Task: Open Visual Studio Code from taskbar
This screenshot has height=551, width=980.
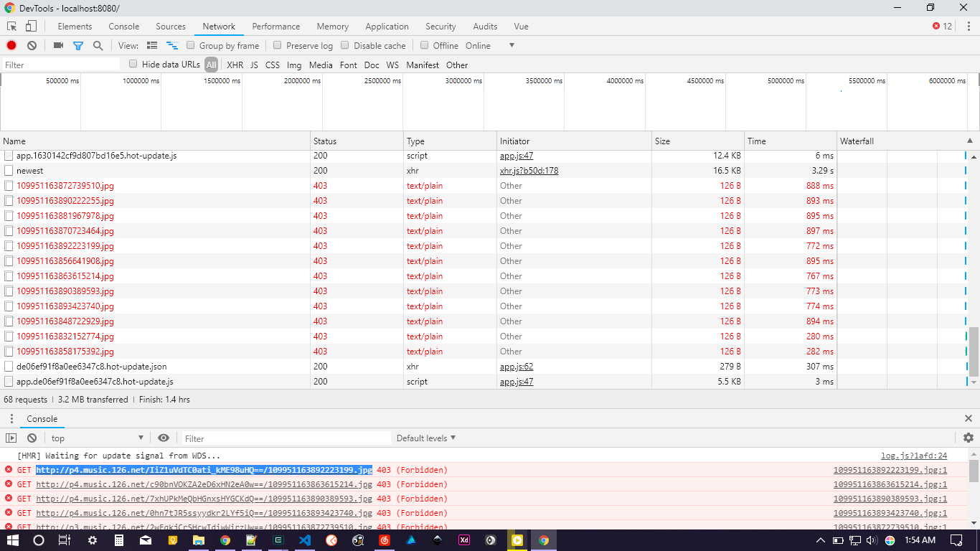Action: [305, 540]
